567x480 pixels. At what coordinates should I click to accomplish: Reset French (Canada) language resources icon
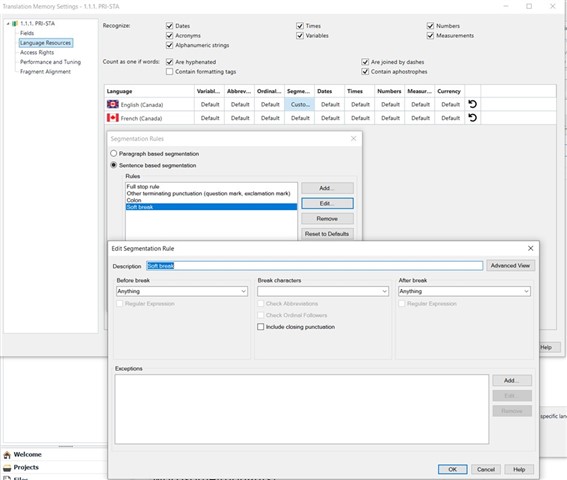coord(472,118)
